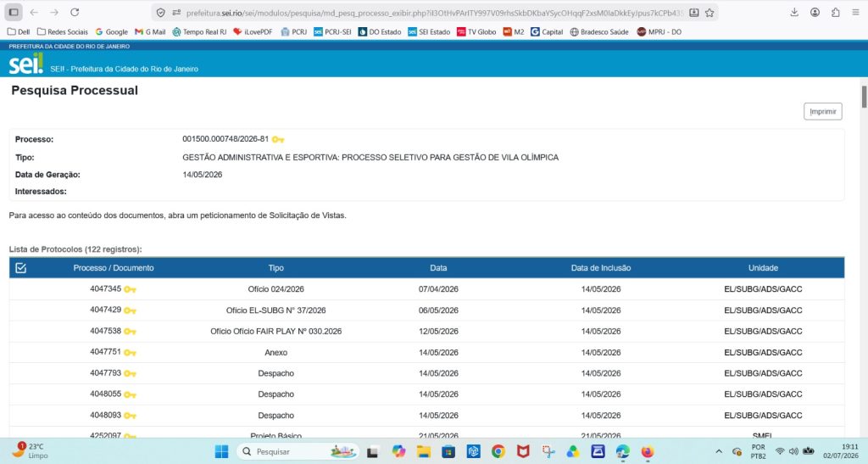
Task: Open the PCRJ-SEI bookmark
Action: pos(332,32)
